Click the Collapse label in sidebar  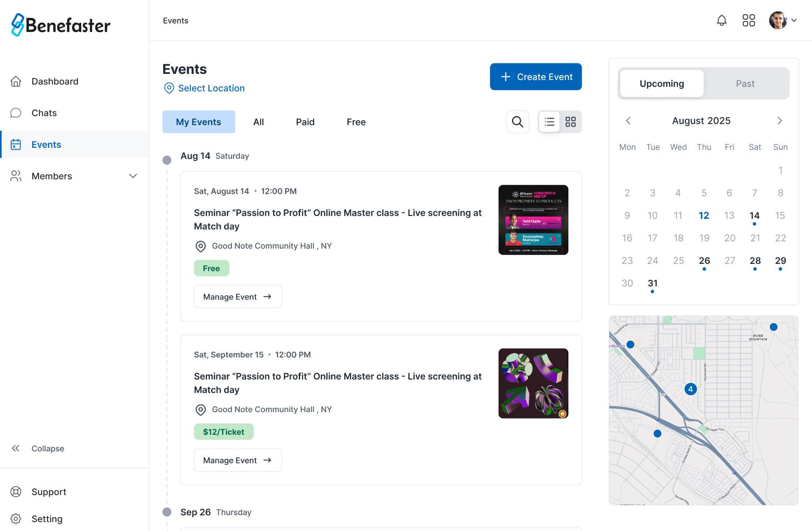(x=48, y=448)
